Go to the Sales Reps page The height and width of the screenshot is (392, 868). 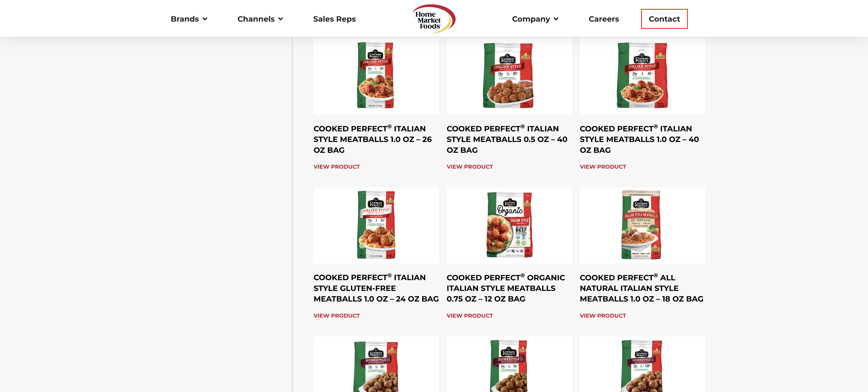[334, 19]
